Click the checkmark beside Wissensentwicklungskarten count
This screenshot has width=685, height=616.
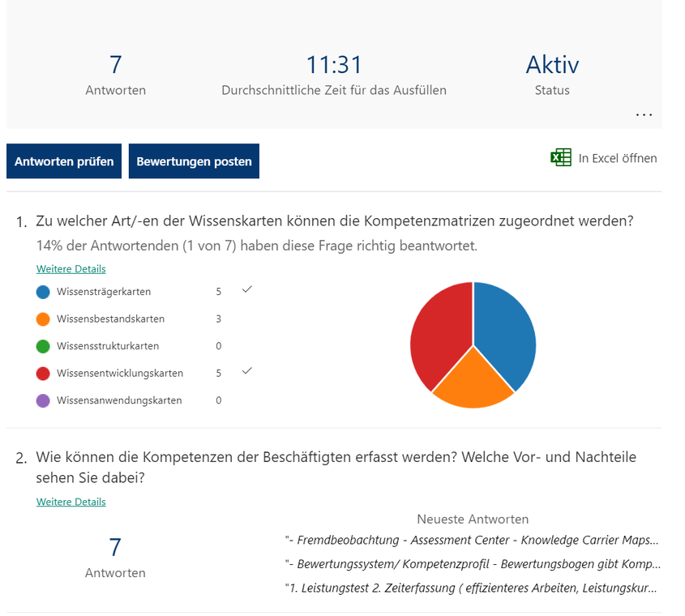(x=246, y=371)
